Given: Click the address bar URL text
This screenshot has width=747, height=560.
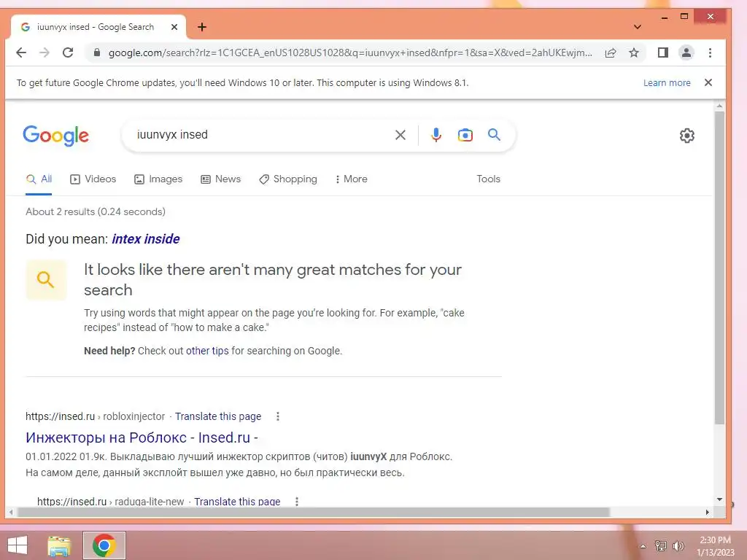Looking at the screenshot, I should pyautogui.click(x=350, y=52).
